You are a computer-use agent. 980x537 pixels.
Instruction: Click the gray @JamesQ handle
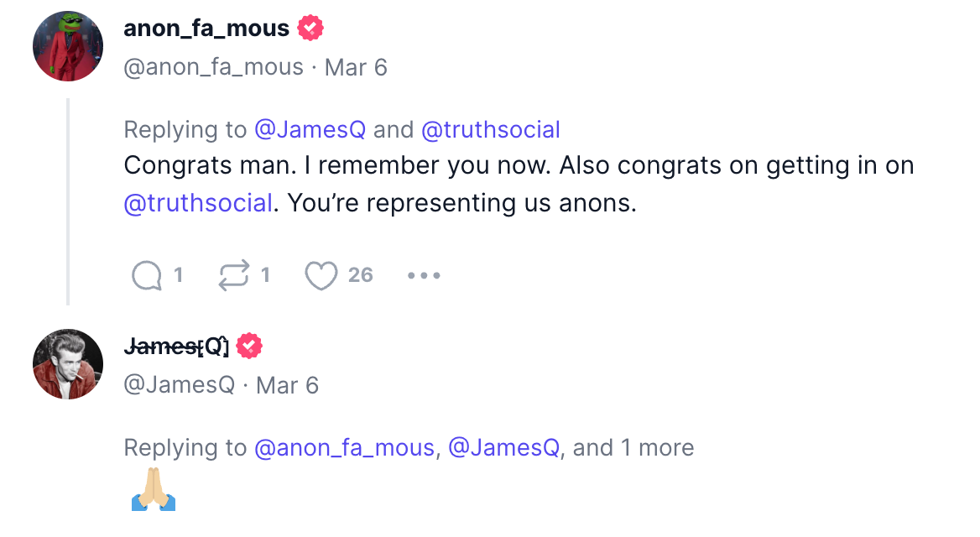pos(179,385)
